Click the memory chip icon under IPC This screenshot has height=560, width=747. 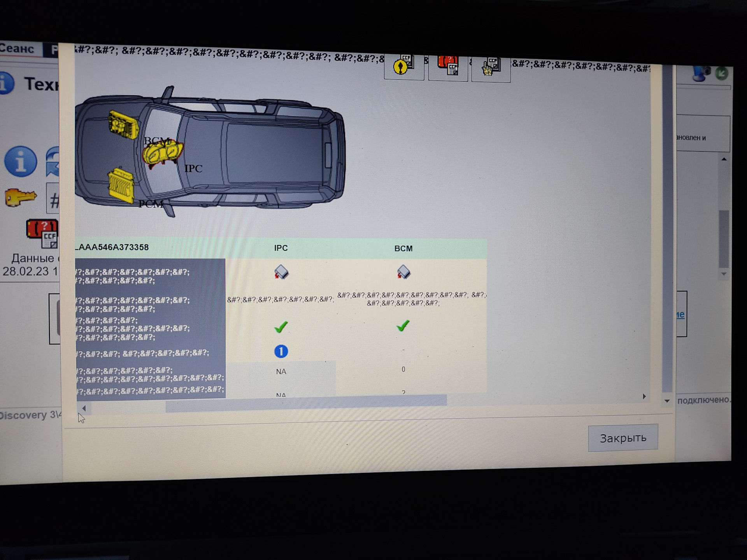[x=281, y=272]
